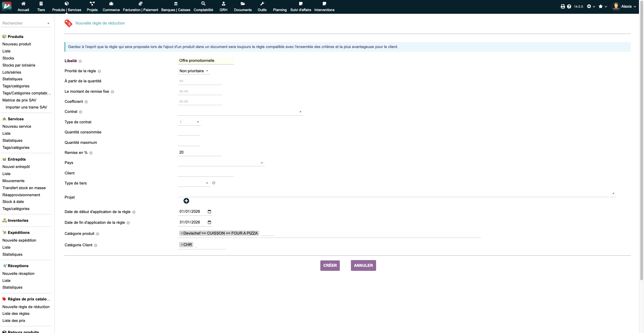
Task: Go to the Comptabilité menu
Action: coord(203,7)
